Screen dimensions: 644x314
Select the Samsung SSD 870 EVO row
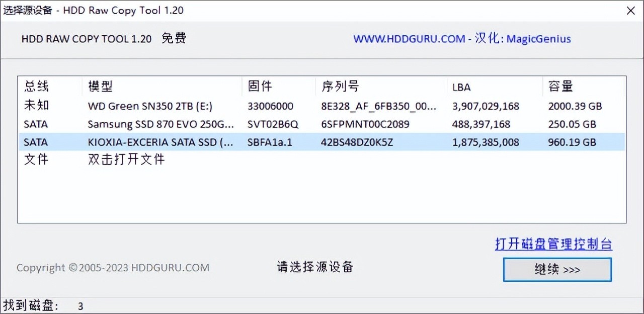tap(322, 124)
